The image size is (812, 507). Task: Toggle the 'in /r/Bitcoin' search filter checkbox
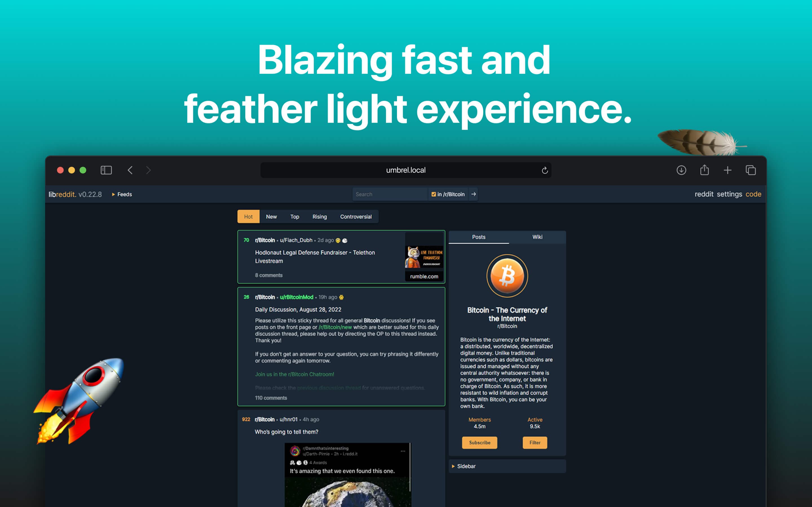[x=433, y=194]
